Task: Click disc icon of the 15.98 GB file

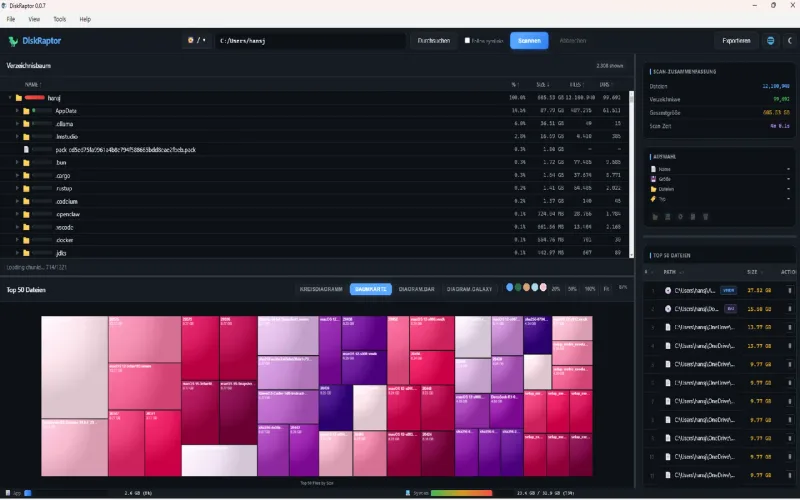Action: click(668, 309)
